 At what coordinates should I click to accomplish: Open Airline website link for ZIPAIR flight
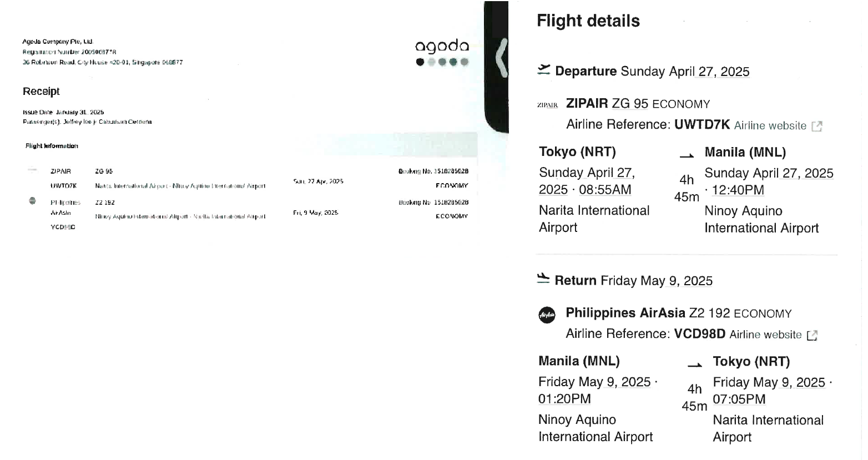[x=770, y=126]
